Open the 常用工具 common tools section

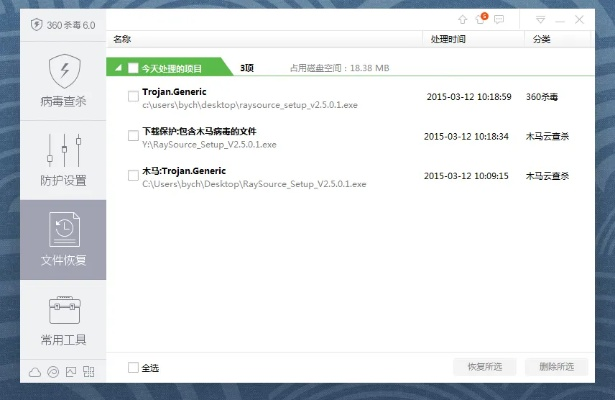tap(63, 320)
